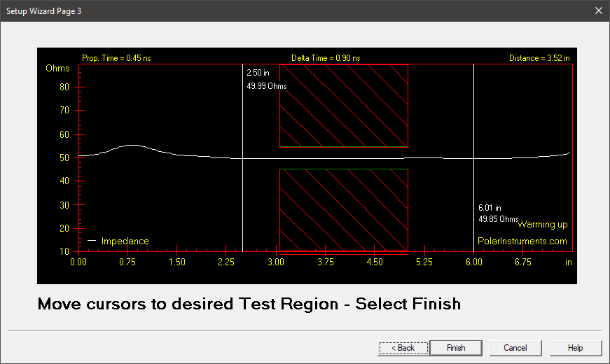Click the 'Ohms' axis label
610x364 pixels.
(x=57, y=68)
